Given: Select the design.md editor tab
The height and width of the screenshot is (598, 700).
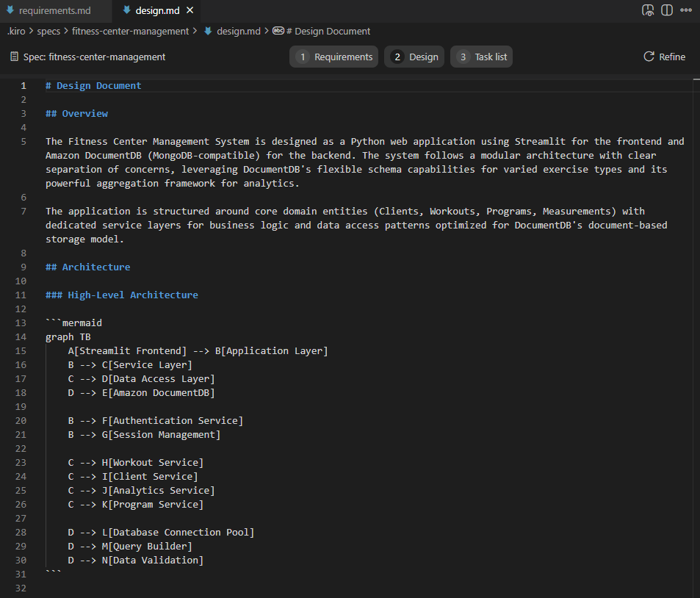Looking at the screenshot, I should (157, 10).
